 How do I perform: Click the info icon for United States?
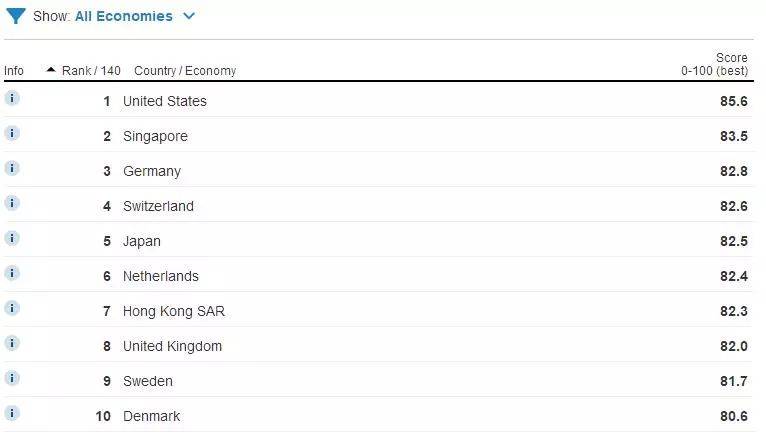click(x=12, y=98)
